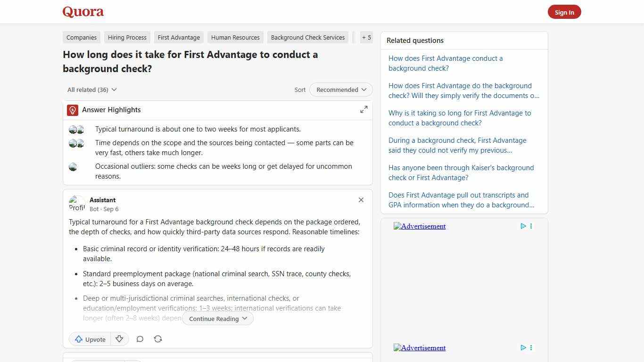Expand the answer with Continue Reading
The width and height of the screenshot is (644, 362).
(217, 319)
